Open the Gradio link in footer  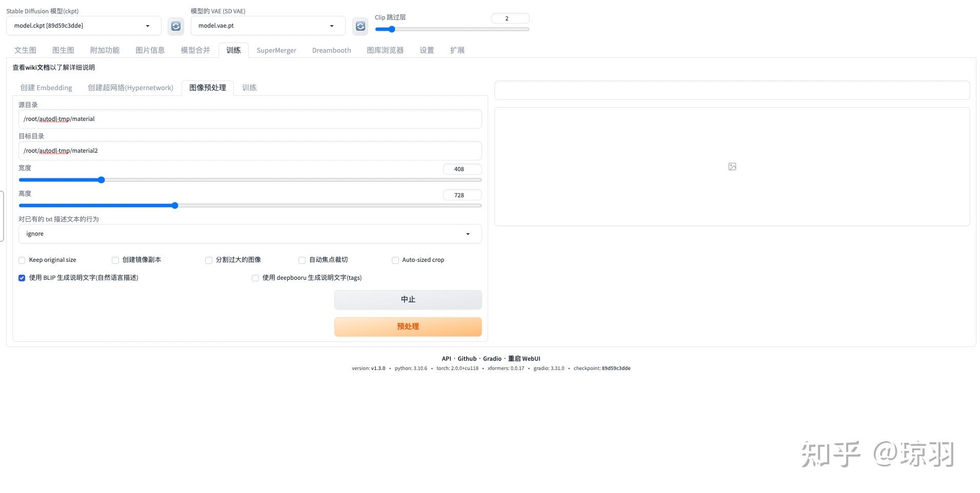(492, 359)
